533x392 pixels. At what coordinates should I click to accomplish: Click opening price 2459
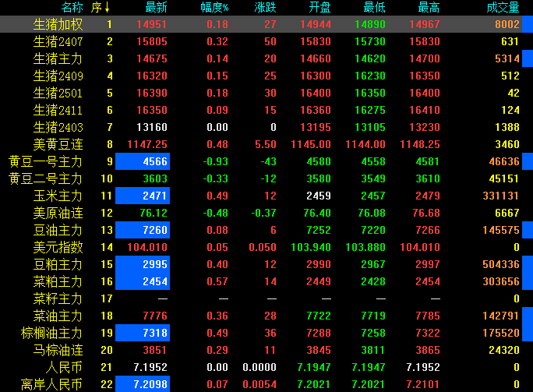click(319, 196)
